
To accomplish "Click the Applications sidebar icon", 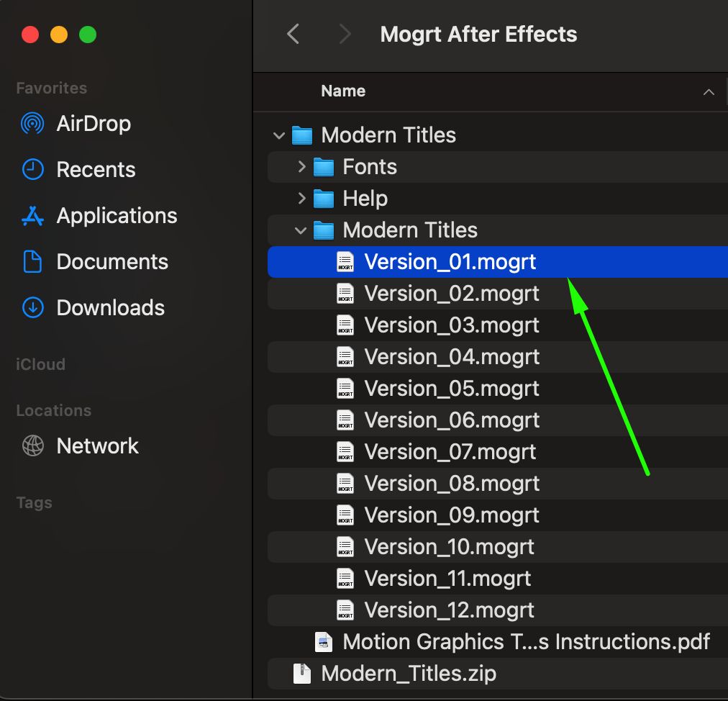I will pyautogui.click(x=32, y=216).
